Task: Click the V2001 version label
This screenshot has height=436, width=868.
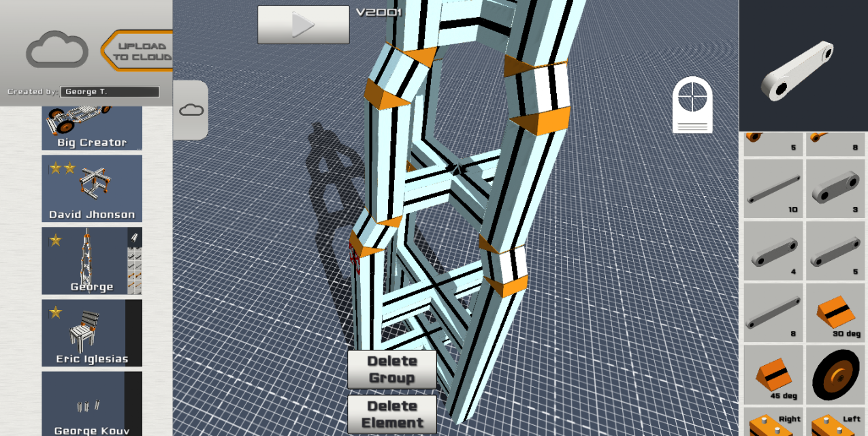Action: pyautogui.click(x=379, y=12)
